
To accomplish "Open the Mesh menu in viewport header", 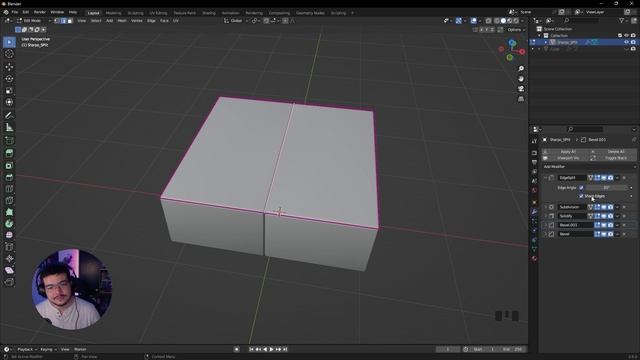I will (122, 20).
